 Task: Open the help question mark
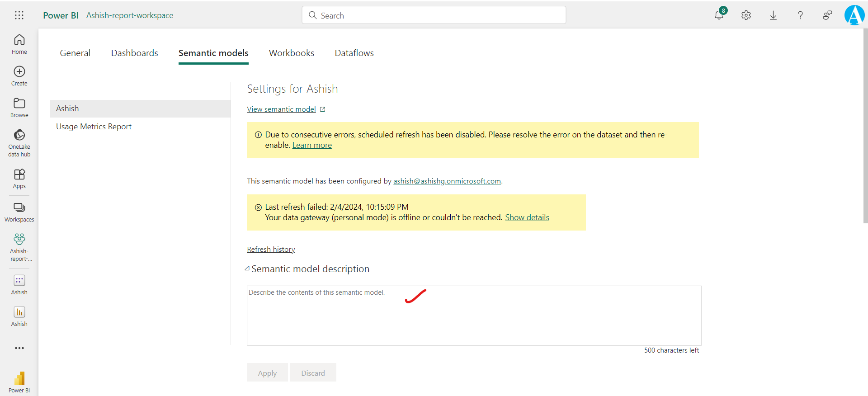point(800,15)
